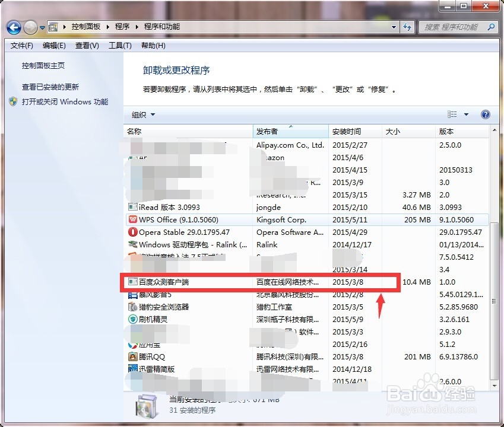Image resolution: width=504 pixels, height=427 pixels.
Task: Click the iRead program icon
Action: click(x=132, y=207)
